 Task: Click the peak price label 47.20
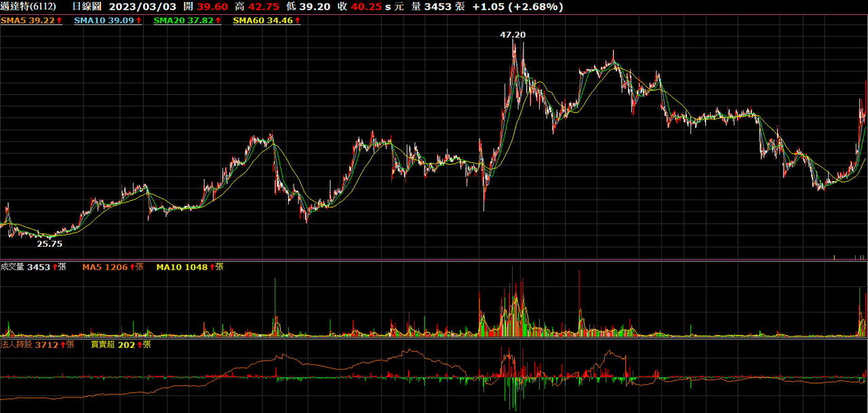click(x=513, y=34)
